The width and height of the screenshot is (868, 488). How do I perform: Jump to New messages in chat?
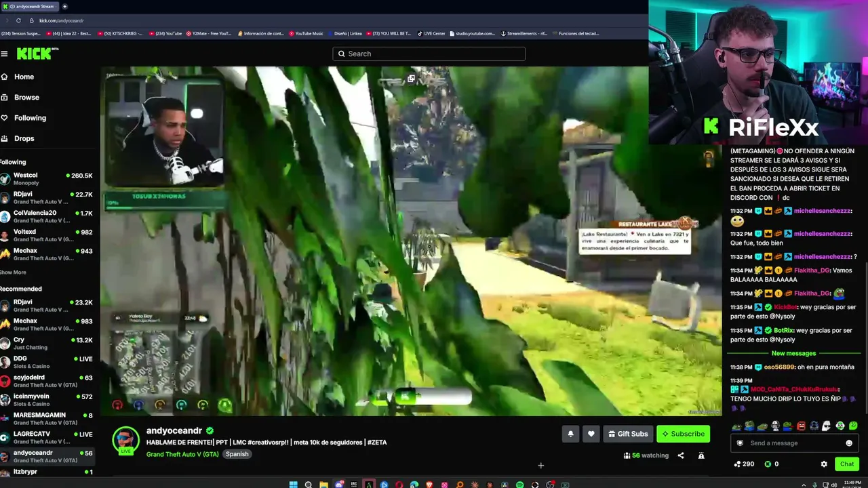click(x=793, y=353)
